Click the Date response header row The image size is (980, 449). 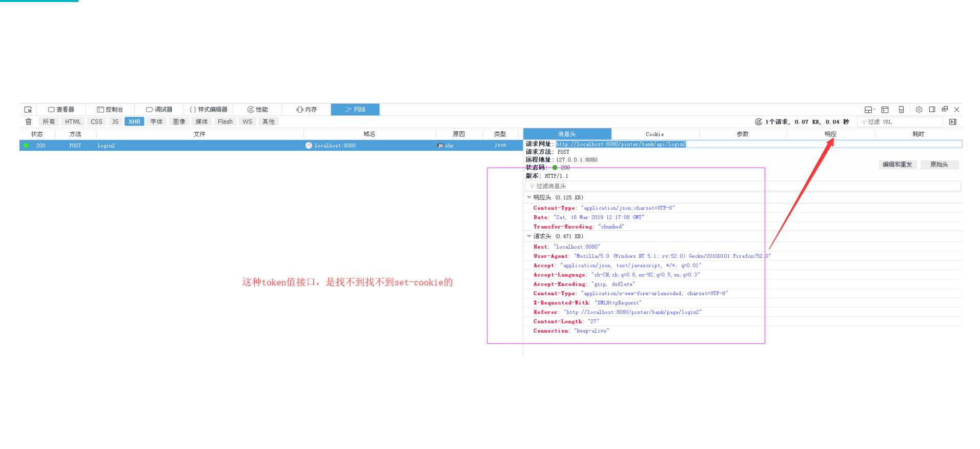pyautogui.click(x=743, y=217)
